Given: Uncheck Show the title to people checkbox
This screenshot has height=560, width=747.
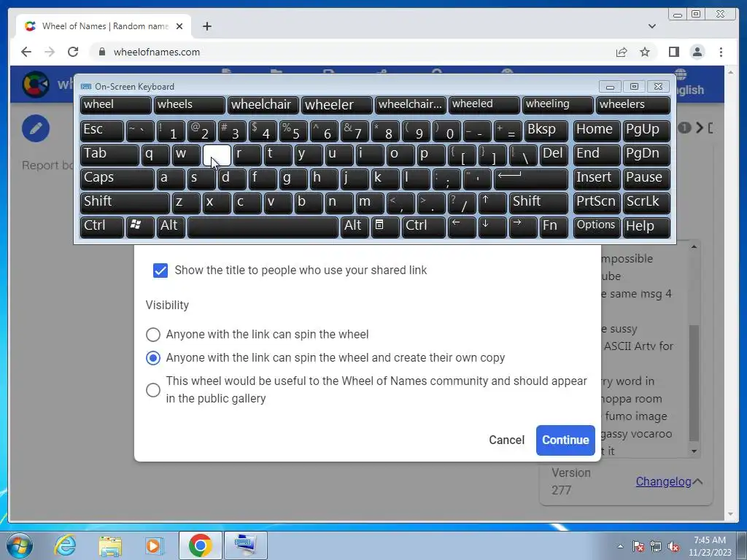Looking at the screenshot, I should pos(160,271).
